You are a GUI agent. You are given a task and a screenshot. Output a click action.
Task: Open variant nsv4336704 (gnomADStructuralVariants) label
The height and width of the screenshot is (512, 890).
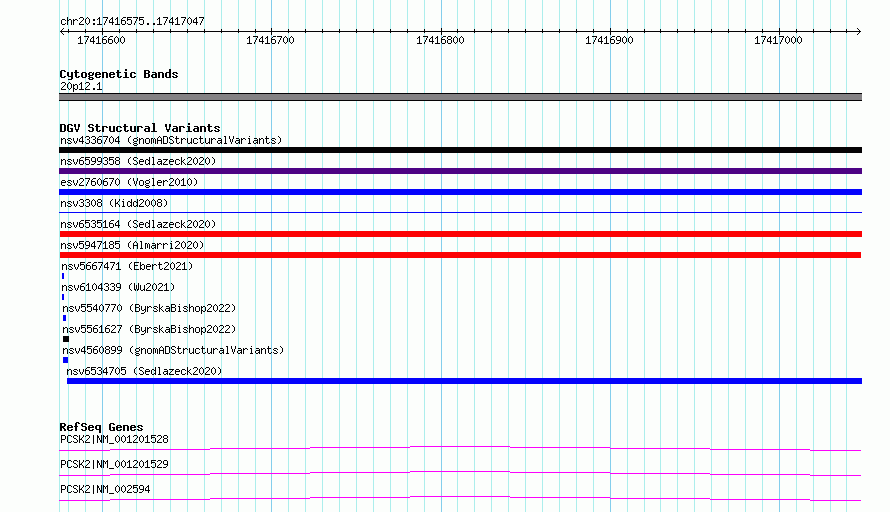click(171, 140)
